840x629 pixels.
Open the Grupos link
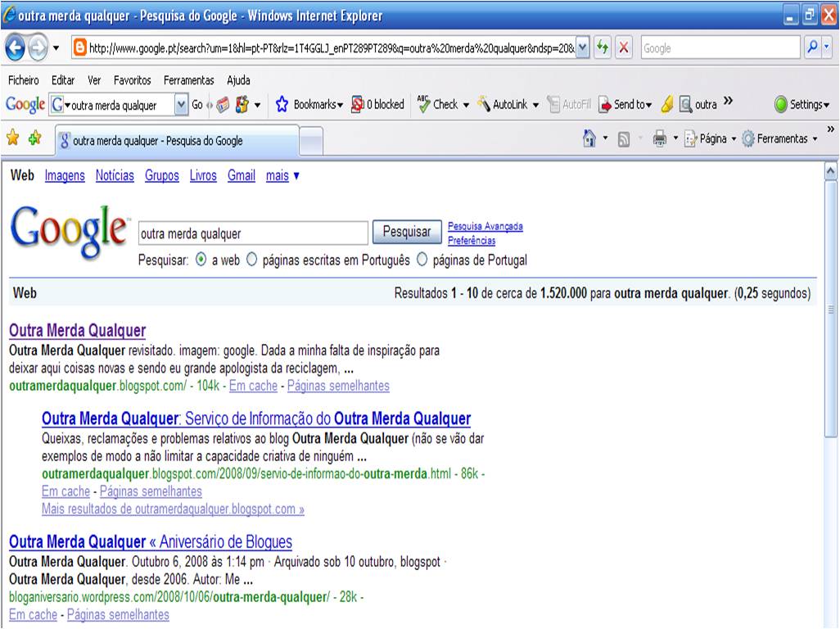[x=162, y=176]
